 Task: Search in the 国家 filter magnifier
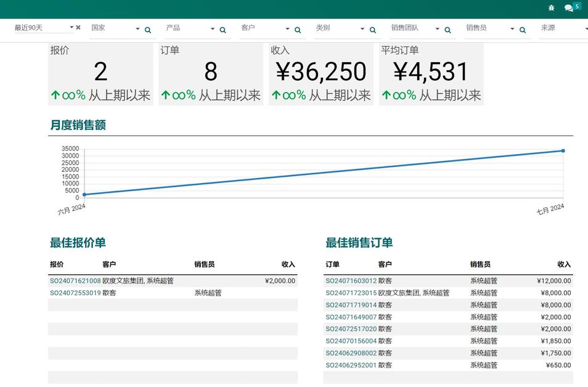point(148,30)
